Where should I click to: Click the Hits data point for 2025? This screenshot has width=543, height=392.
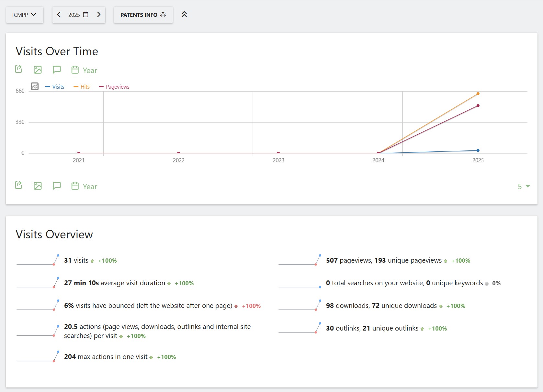click(478, 94)
